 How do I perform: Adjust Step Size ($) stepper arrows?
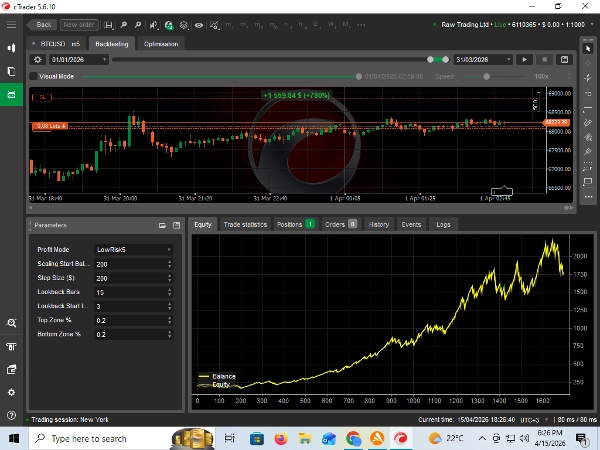coord(170,278)
